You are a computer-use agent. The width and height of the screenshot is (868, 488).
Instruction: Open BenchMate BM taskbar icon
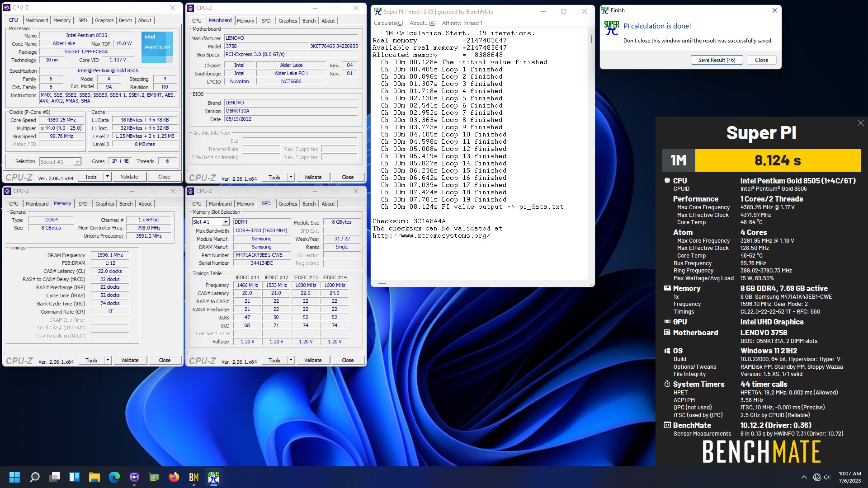pos(194,477)
